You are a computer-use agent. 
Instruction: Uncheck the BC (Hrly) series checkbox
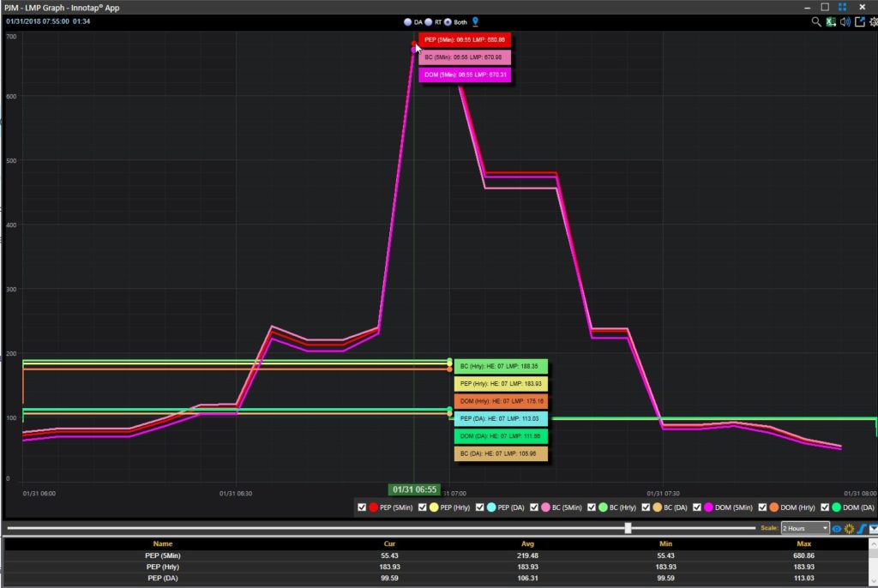[592, 507]
